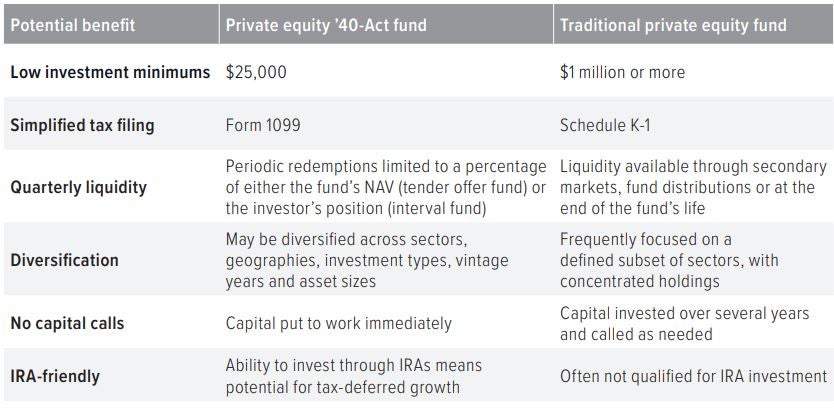Select the 'IRA-friendly' row label
The width and height of the screenshot is (834, 415).
click(x=55, y=376)
